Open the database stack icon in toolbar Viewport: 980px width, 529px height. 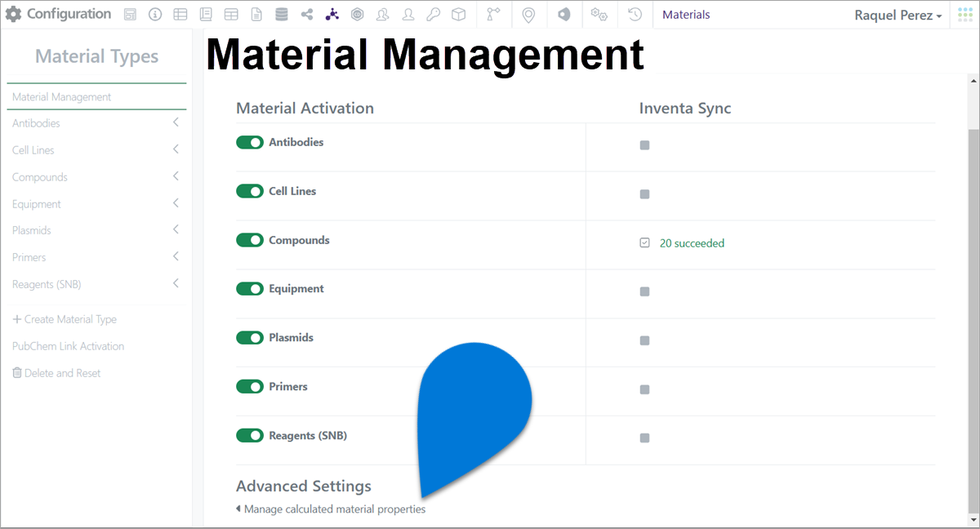tap(282, 15)
